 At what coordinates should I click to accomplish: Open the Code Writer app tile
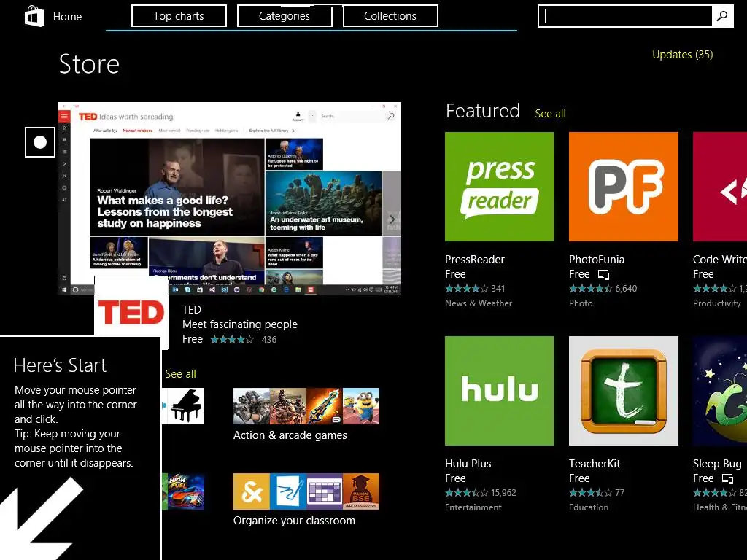coord(720,187)
